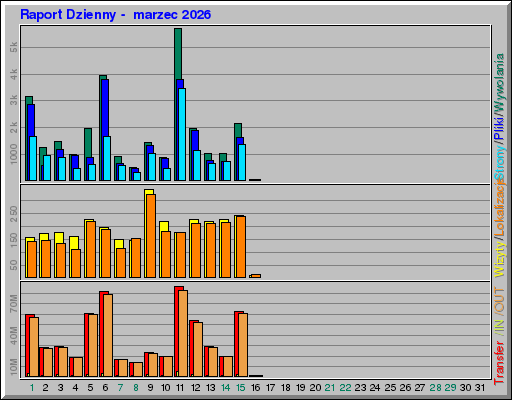512x400 pixels.
Task: Click the "150" axis label in middle chart
Action: coord(14,240)
